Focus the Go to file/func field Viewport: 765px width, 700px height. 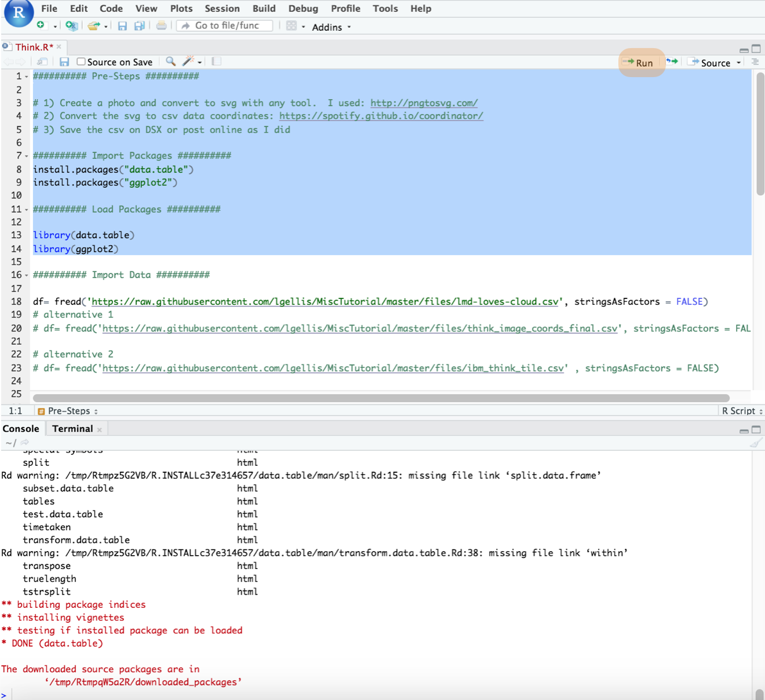[225, 25]
